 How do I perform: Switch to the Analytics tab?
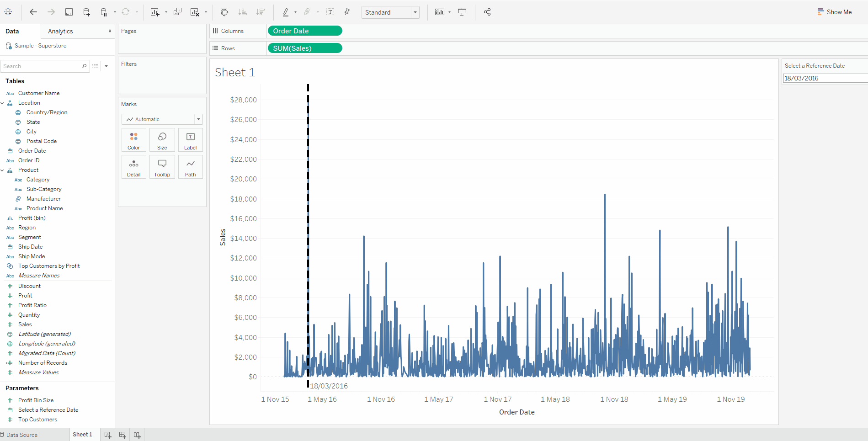pos(60,31)
